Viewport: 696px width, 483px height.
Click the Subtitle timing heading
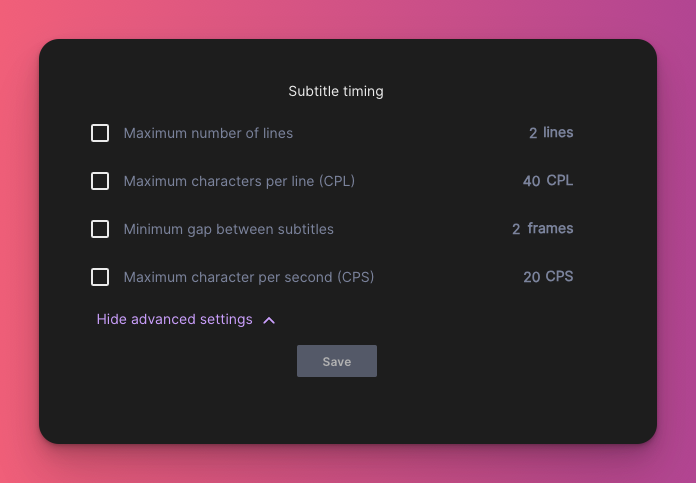coord(336,91)
